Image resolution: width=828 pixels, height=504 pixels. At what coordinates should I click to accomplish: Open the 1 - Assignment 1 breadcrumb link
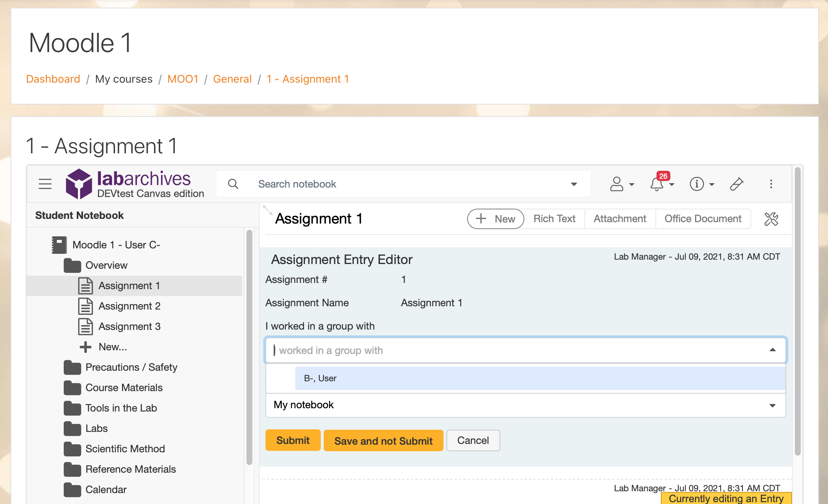pyautogui.click(x=308, y=79)
